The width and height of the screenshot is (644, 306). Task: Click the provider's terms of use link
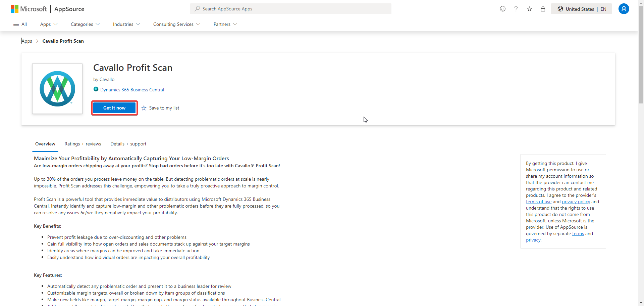[538, 202]
